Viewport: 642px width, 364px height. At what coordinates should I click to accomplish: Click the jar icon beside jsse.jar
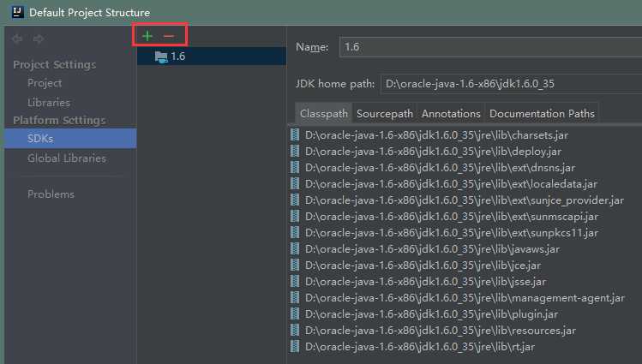point(295,281)
